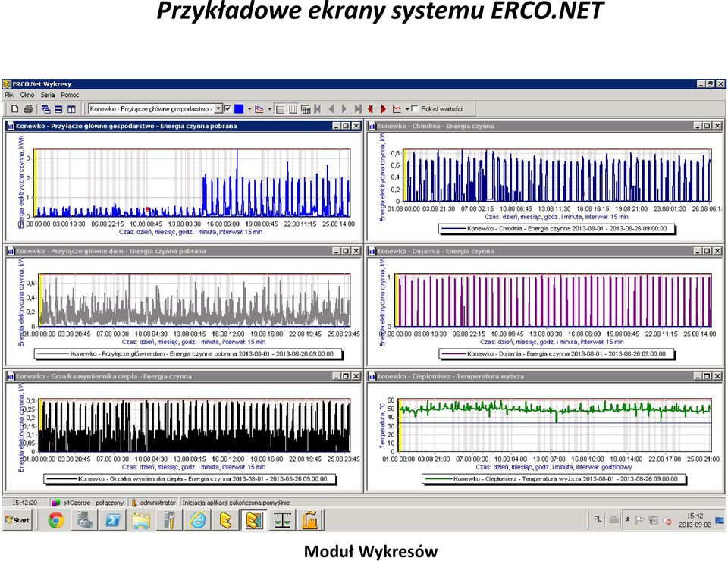The image size is (728, 561).
Task: Open Server Manager from taskbar
Action: tap(84, 520)
